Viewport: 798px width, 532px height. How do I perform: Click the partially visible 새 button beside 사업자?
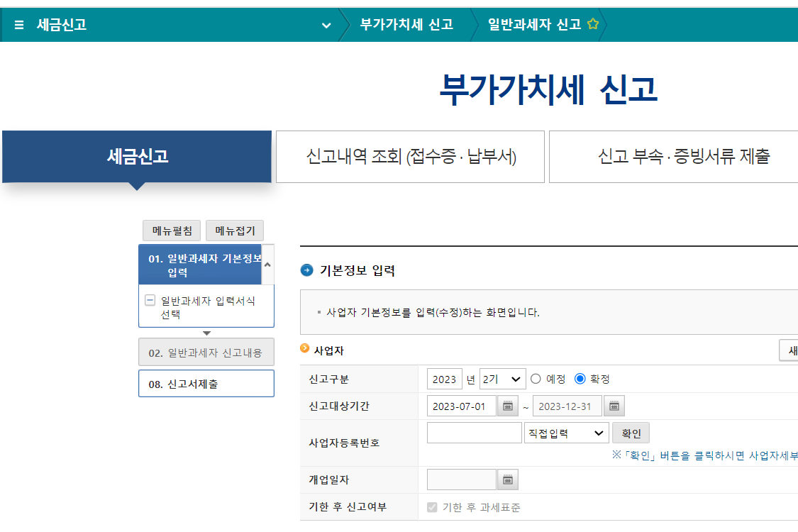[789, 350]
